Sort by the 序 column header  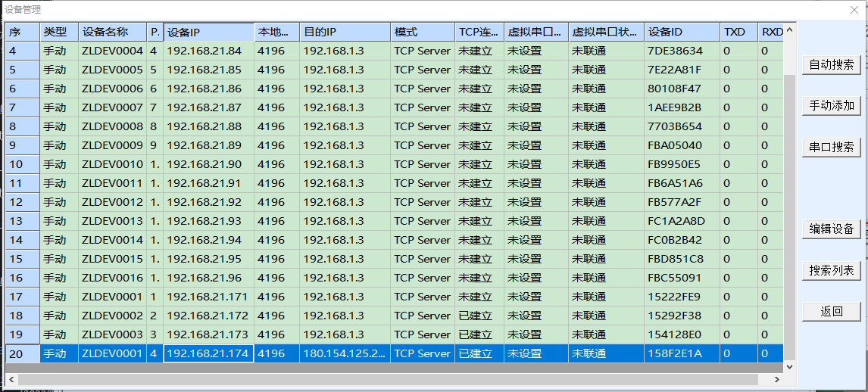pos(23,32)
